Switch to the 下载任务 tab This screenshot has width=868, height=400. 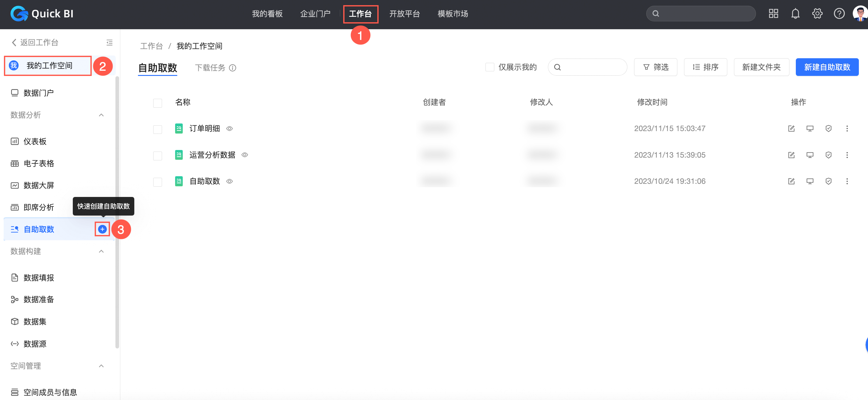[210, 68]
